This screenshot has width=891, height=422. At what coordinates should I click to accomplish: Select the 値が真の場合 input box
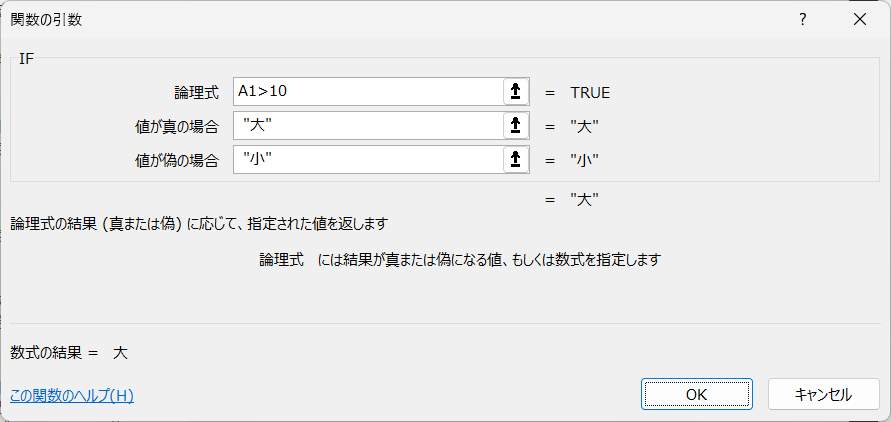368,126
